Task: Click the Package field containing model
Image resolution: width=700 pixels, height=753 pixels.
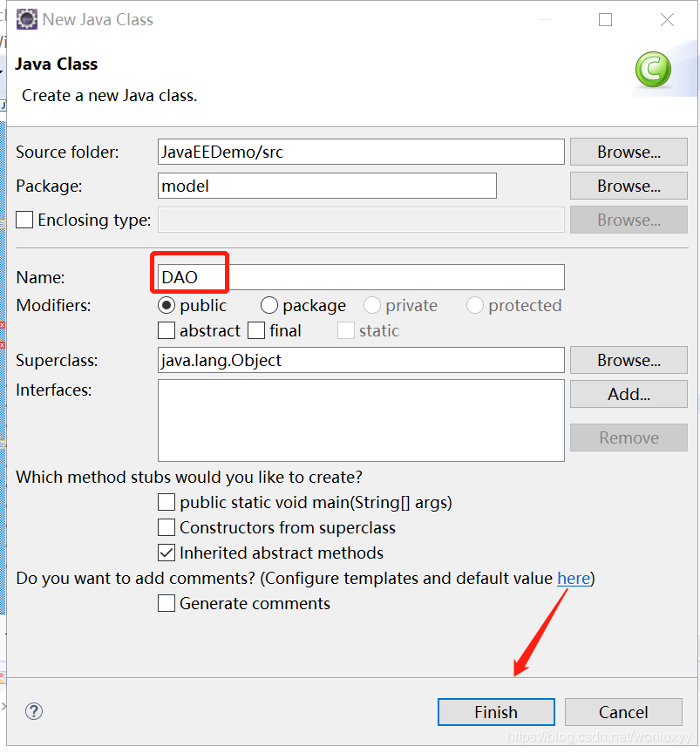Action: pos(327,186)
